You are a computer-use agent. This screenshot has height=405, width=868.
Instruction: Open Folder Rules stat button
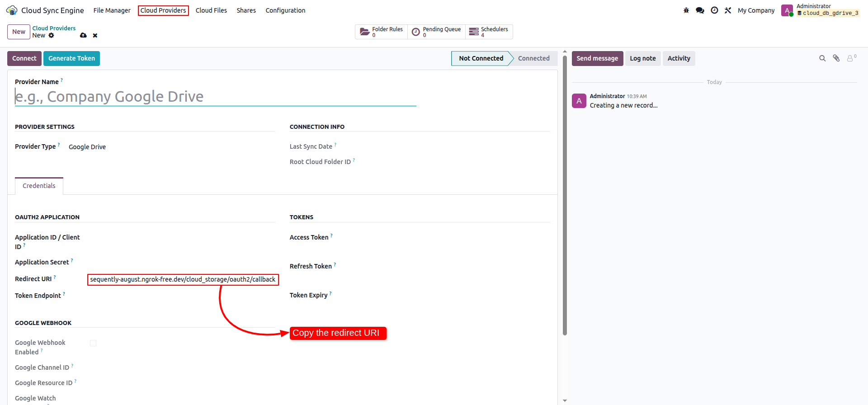[381, 32]
